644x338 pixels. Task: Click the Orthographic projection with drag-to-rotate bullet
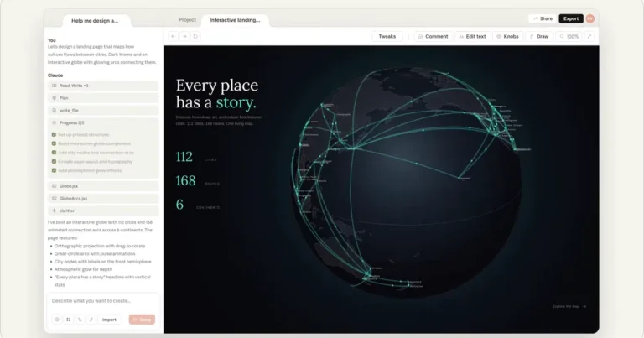click(x=100, y=246)
